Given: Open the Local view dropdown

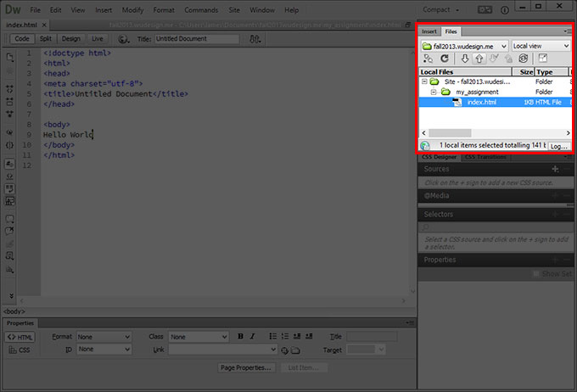Looking at the screenshot, I should [541, 45].
